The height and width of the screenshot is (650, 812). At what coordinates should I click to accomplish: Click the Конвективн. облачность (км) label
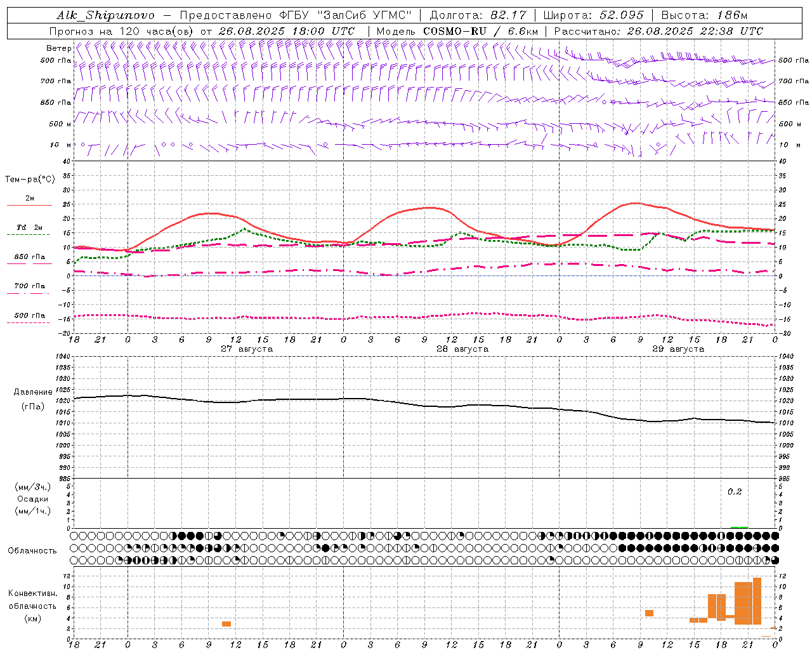coord(33,606)
